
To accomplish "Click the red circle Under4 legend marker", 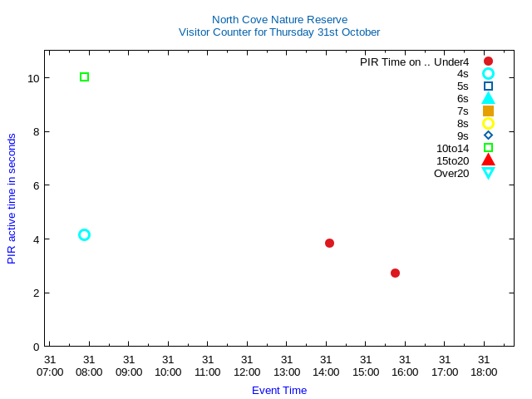I will point(488,62).
